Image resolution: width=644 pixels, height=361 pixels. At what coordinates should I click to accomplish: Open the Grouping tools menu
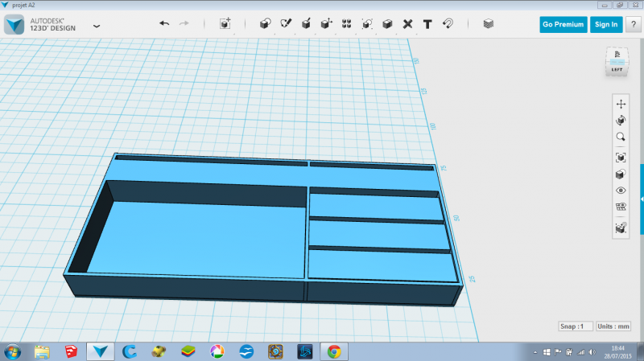367,23
